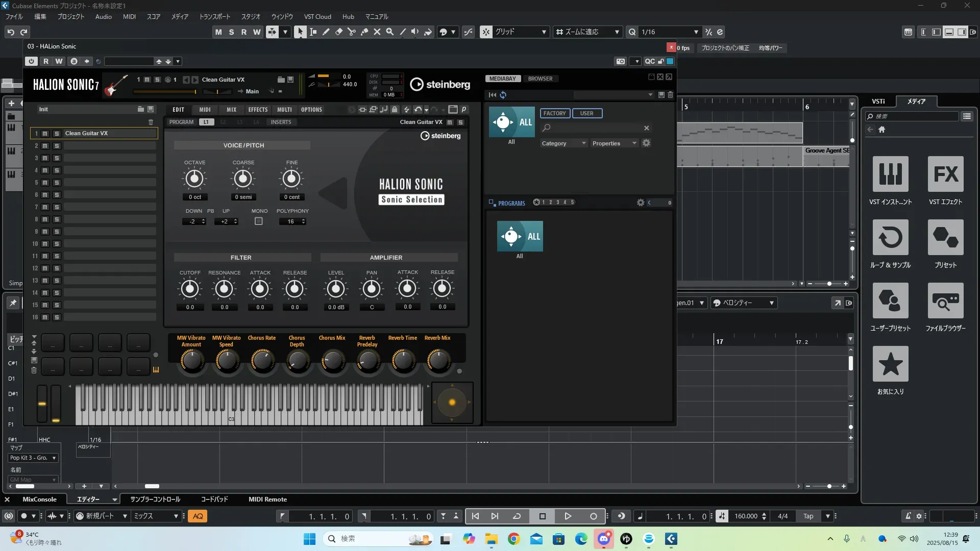The image size is (980, 551).
Task: Mute slot 1 Clean Guitar VX
Action: click(x=45, y=134)
